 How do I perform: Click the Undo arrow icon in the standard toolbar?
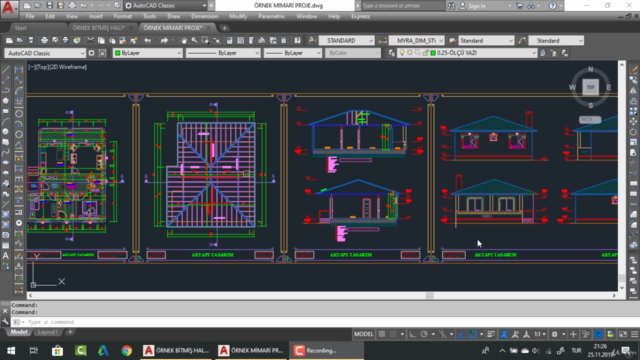tap(147, 40)
